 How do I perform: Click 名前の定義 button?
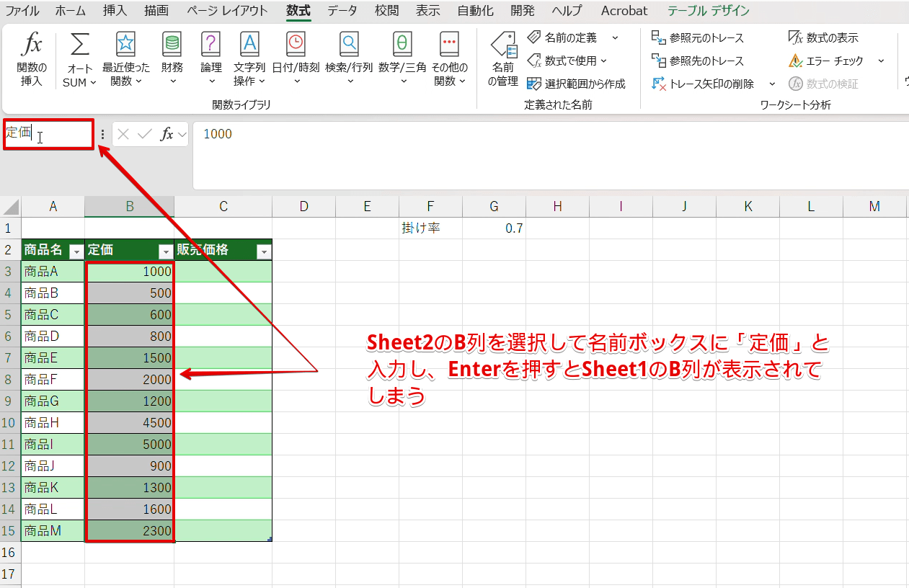(562, 37)
